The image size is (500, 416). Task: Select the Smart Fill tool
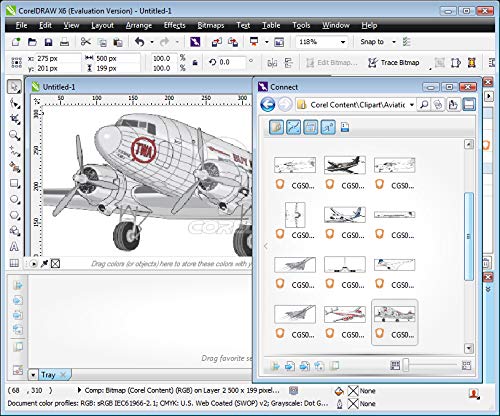coord(14,167)
